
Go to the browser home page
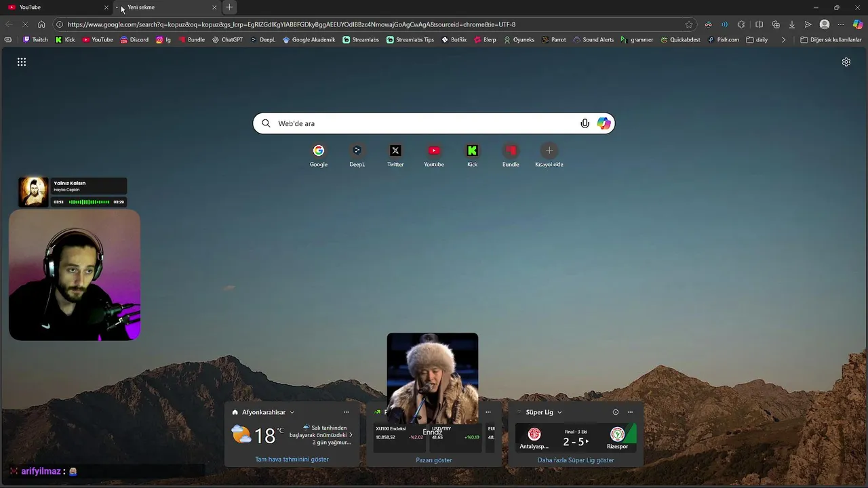point(41,24)
